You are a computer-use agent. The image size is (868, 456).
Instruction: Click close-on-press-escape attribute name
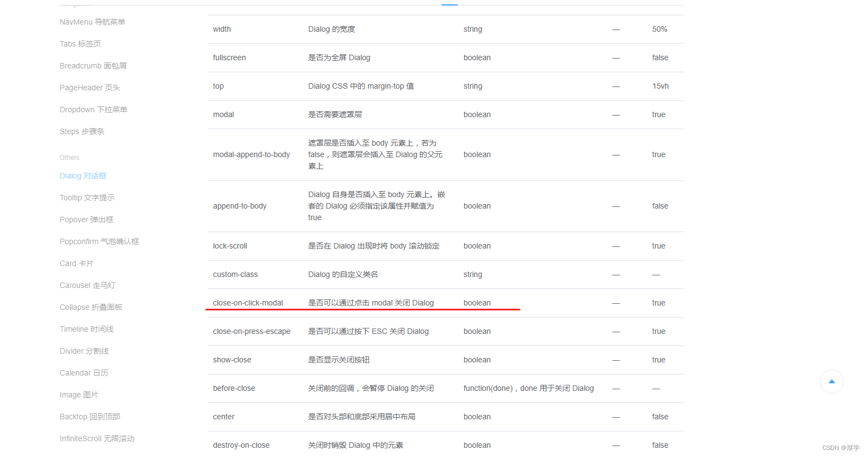click(252, 331)
